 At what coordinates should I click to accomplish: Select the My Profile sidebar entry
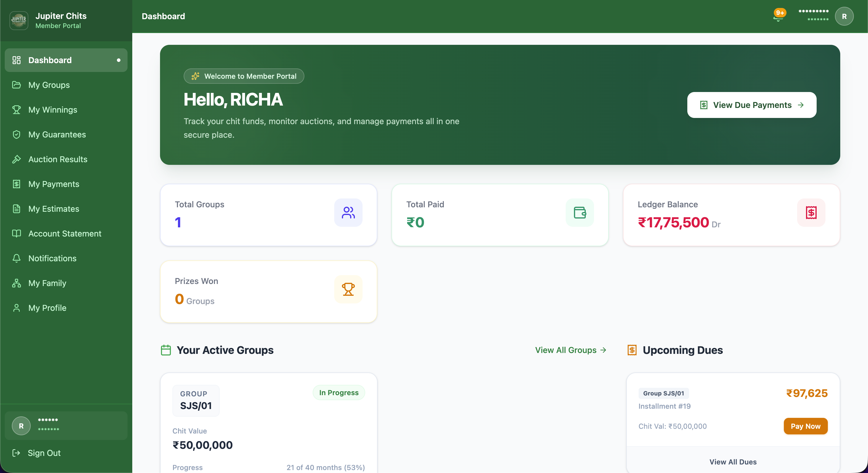(x=47, y=308)
